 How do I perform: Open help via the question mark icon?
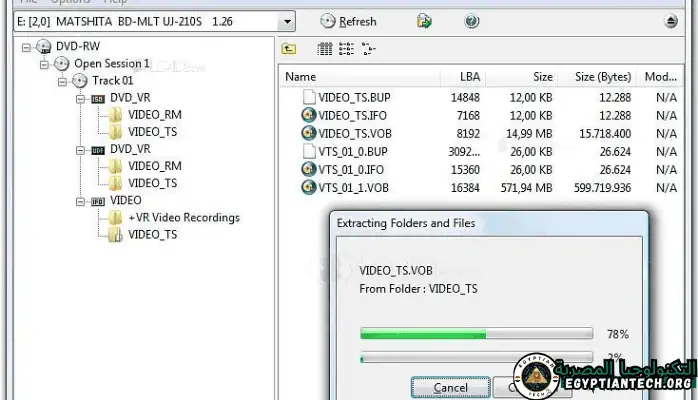(472, 21)
